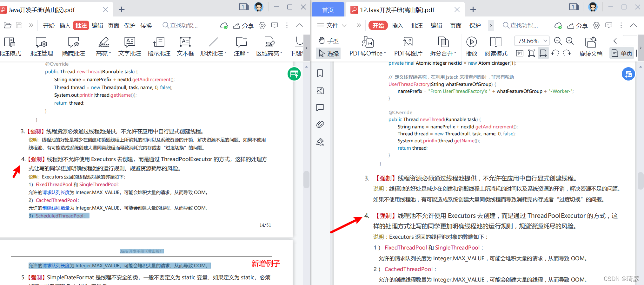Open attachments paperclip panel
The width and height of the screenshot is (644, 285).
coord(320,124)
